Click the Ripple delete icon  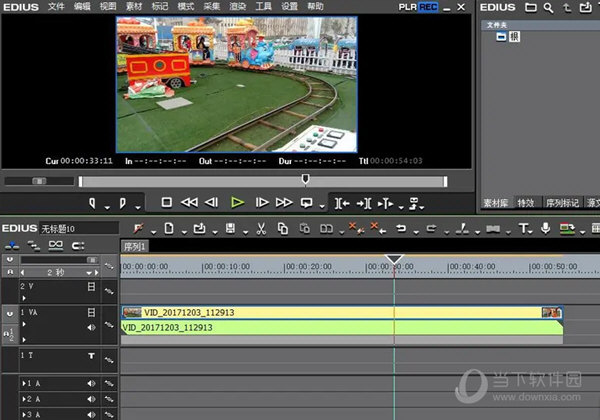(378, 228)
